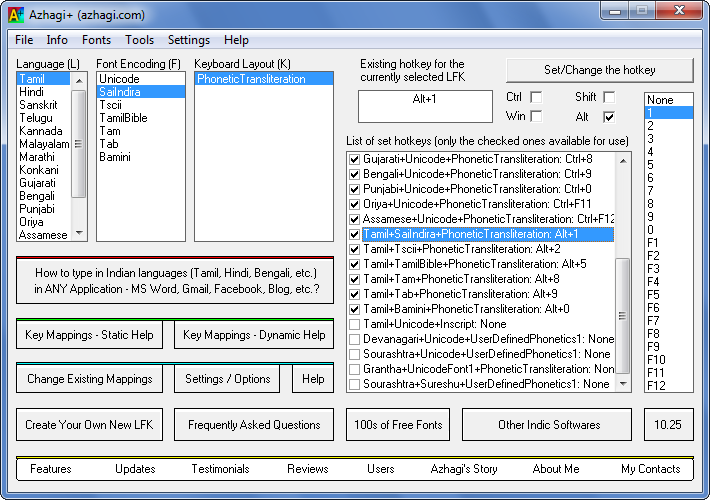This screenshot has width=710, height=500.
Task: Open Frequently Asked Questions
Action: point(254,425)
